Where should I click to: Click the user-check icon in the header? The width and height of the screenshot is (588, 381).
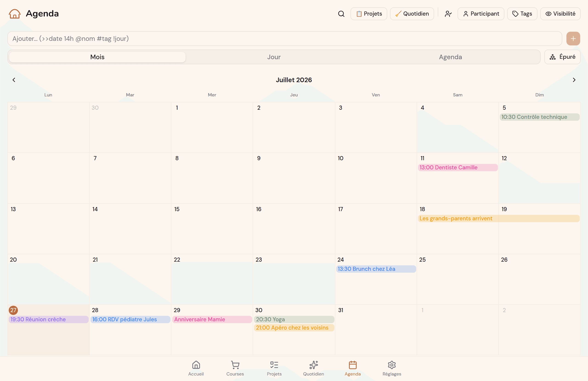(x=448, y=14)
